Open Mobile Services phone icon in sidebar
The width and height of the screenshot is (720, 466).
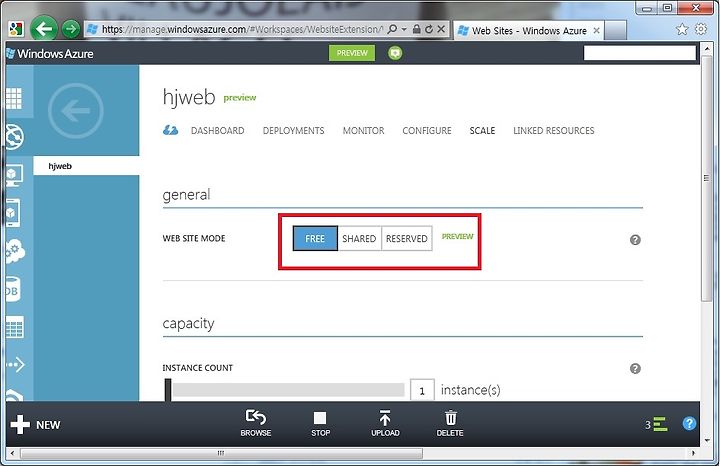click(x=13, y=213)
